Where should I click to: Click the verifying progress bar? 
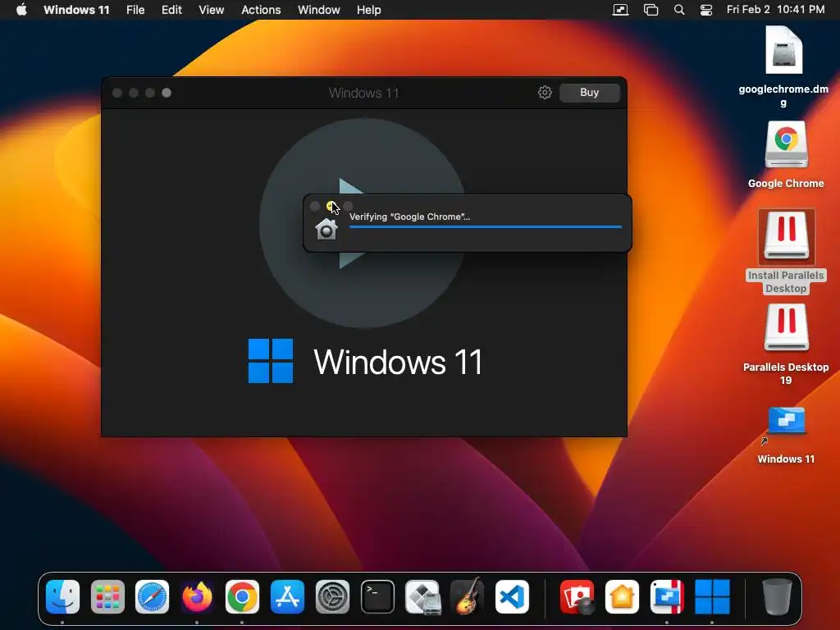point(486,227)
